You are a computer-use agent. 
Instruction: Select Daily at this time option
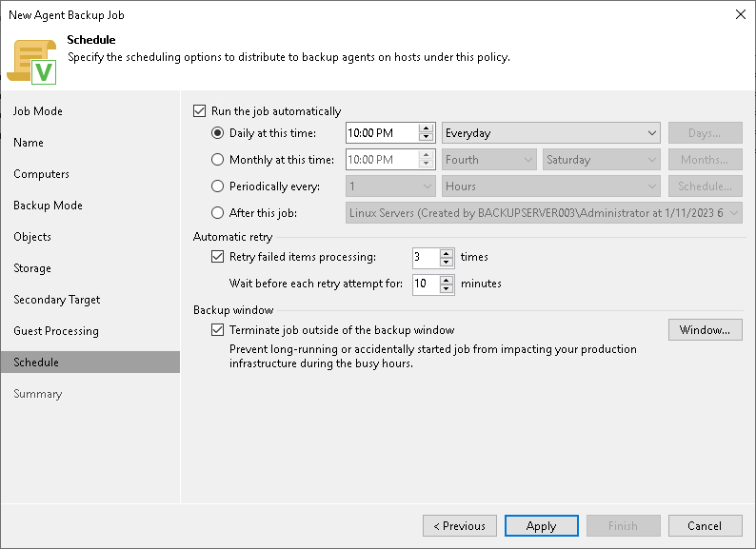pyautogui.click(x=217, y=133)
